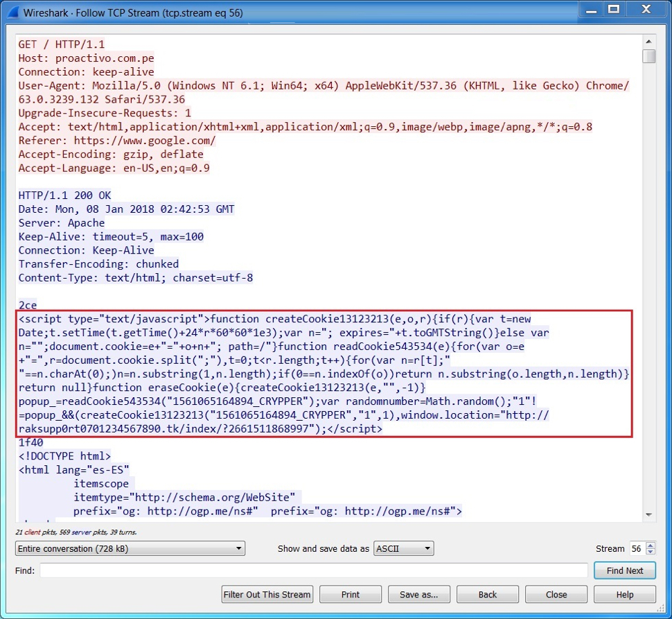672x619 pixels.
Task: Click the 'Upgrade-Insecure-Requests: 1' line
Action: (105, 113)
